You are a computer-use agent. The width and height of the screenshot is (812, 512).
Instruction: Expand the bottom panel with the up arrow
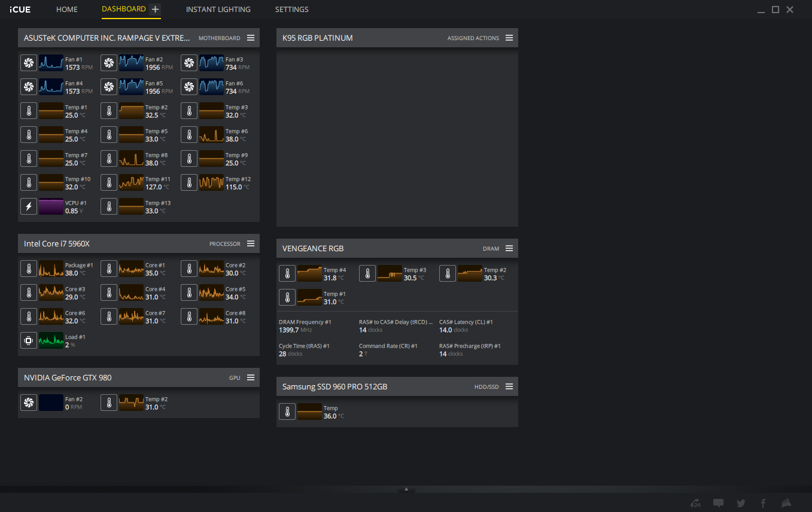click(x=406, y=489)
